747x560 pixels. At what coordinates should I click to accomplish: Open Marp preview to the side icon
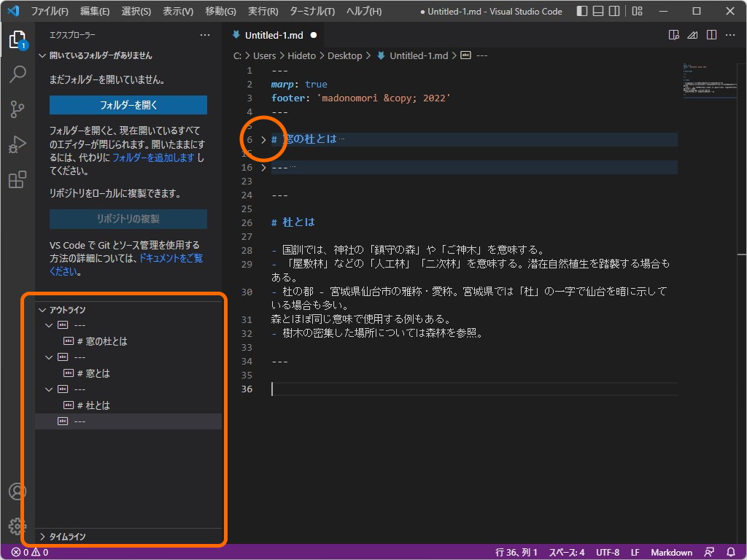coord(673,35)
